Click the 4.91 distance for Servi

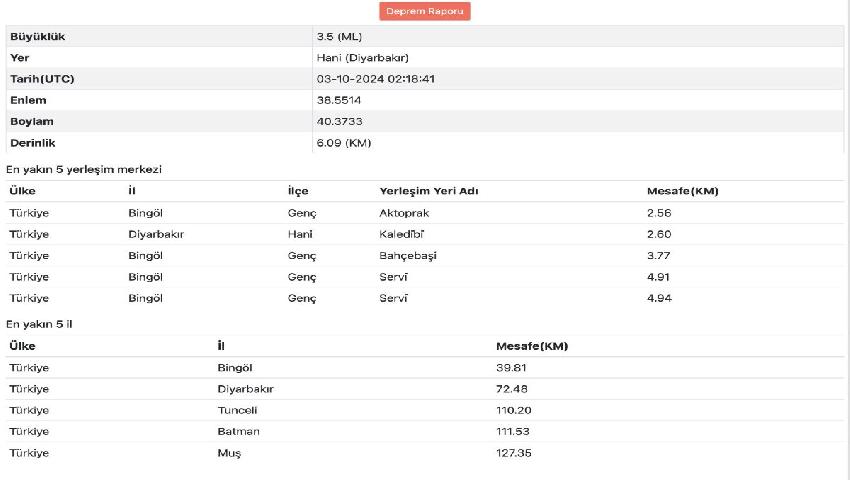pyautogui.click(x=659, y=276)
